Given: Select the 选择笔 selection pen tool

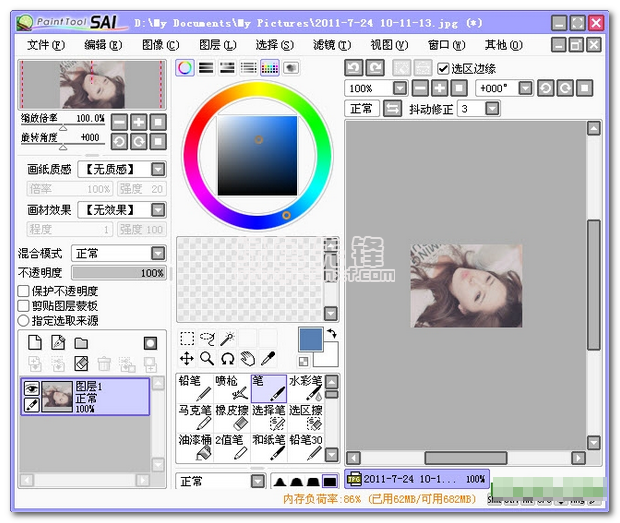Looking at the screenshot, I should pos(269,417).
